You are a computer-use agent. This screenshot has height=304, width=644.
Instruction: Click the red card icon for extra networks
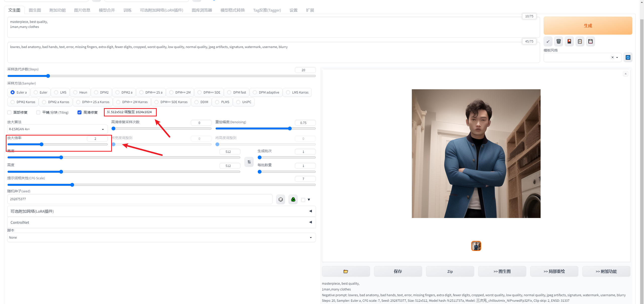pos(569,41)
